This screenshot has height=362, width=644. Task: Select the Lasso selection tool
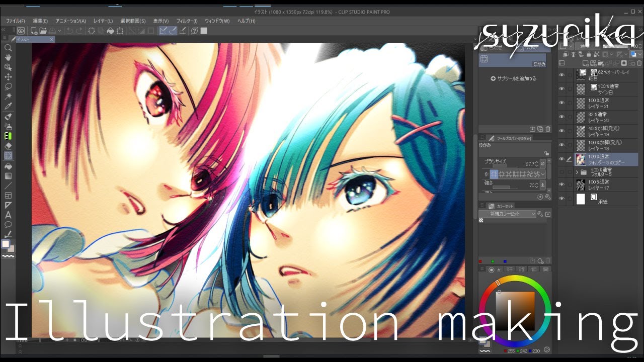point(8,86)
